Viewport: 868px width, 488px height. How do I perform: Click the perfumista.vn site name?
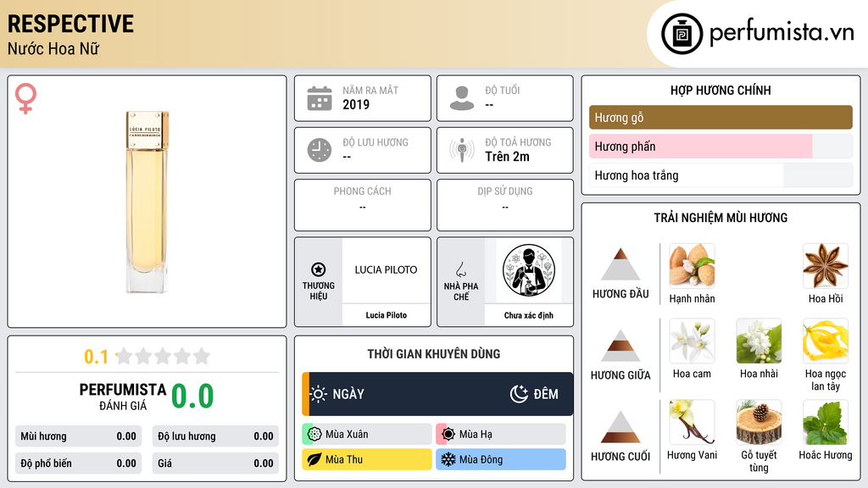click(782, 32)
